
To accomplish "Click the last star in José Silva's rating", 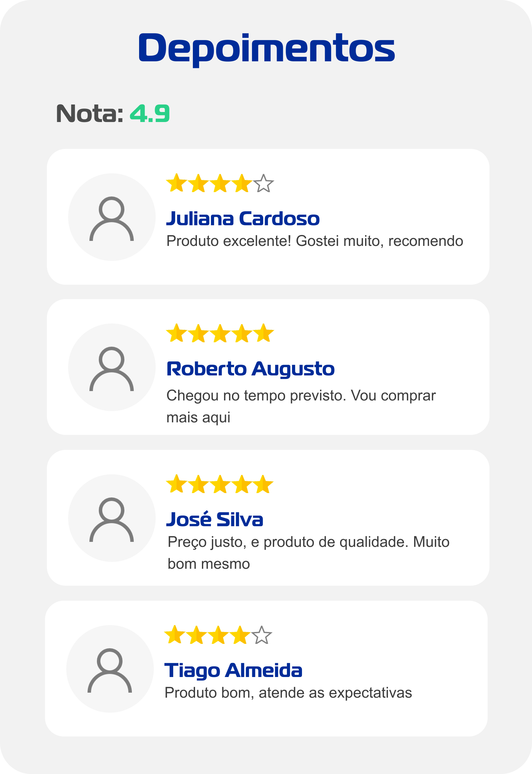I will [263, 484].
